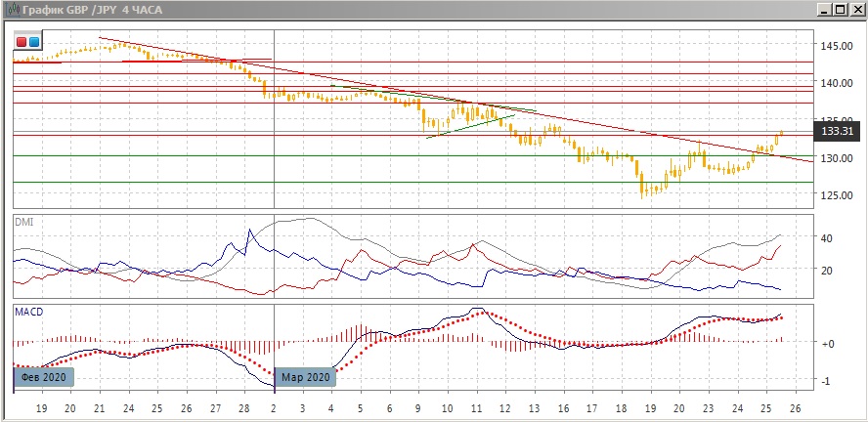
Task: Click the +0 level on MACD scale
Action: 827,344
